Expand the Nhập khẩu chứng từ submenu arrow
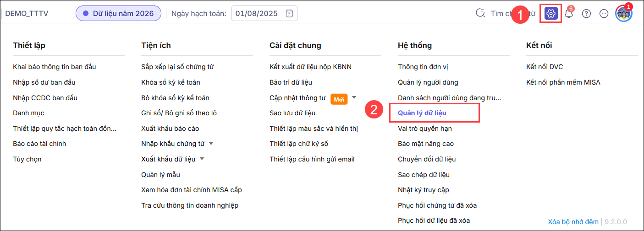Image resolution: width=644 pixels, height=231 pixels. click(x=211, y=144)
